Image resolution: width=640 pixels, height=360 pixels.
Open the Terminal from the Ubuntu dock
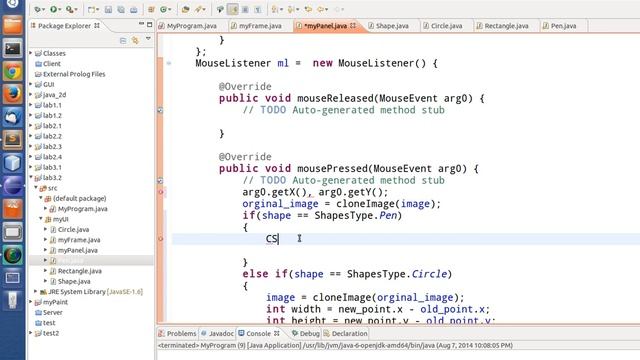(13, 49)
